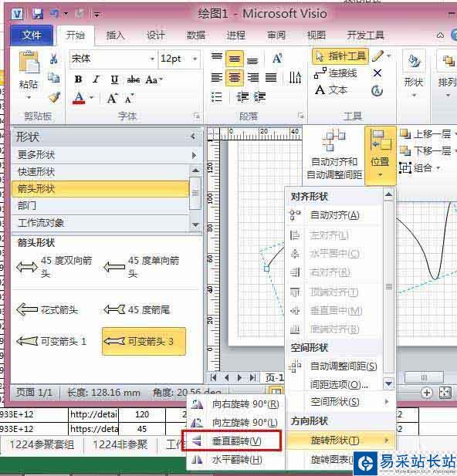Click the text block rotate icon
The image size is (457, 476).
pyautogui.click(x=377, y=91)
